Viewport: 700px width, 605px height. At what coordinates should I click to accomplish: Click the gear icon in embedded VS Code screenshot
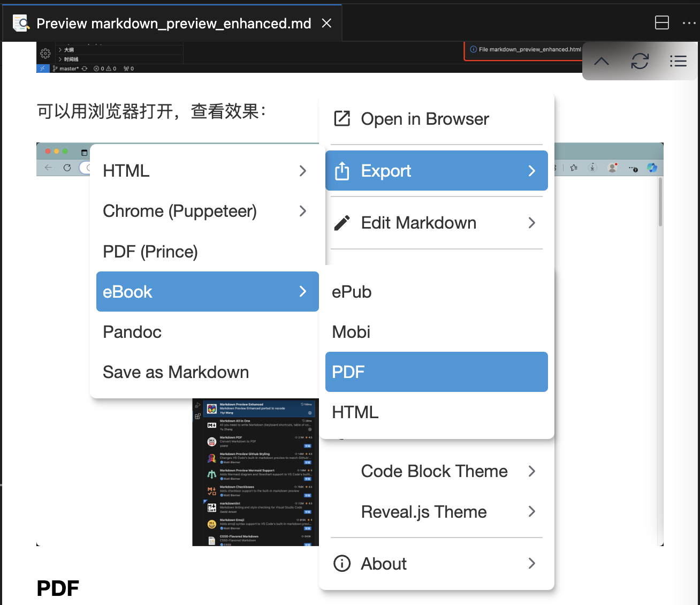45,54
